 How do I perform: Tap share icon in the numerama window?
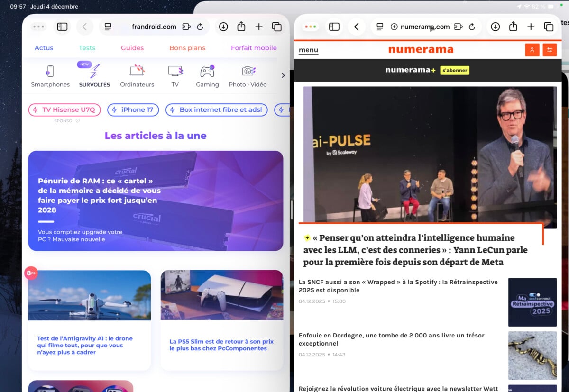pyautogui.click(x=513, y=27)
